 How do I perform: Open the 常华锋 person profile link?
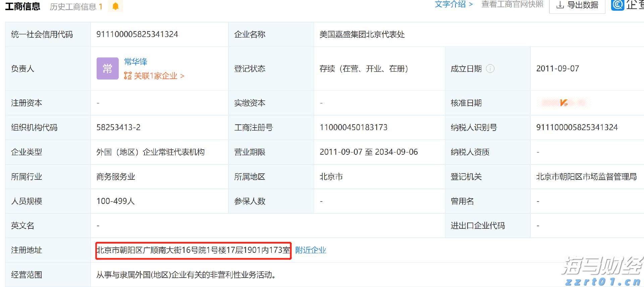pos(136,62)
